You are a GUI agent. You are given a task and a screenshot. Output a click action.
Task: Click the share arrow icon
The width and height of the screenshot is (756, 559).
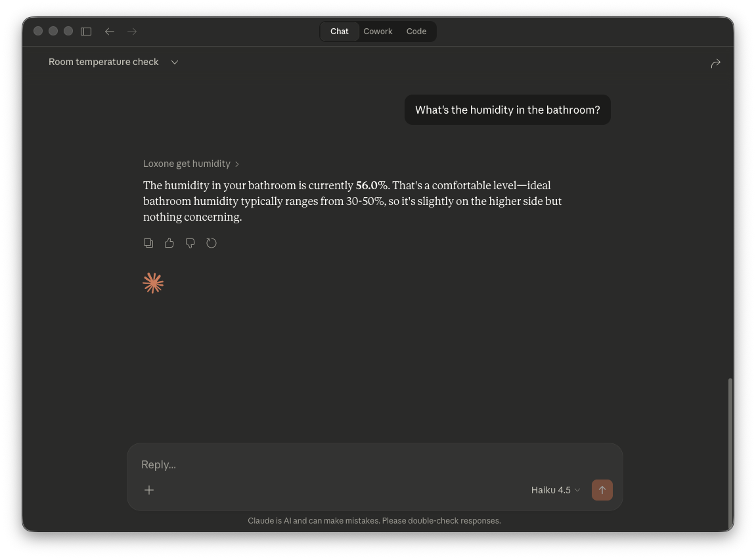coord(715,63)
